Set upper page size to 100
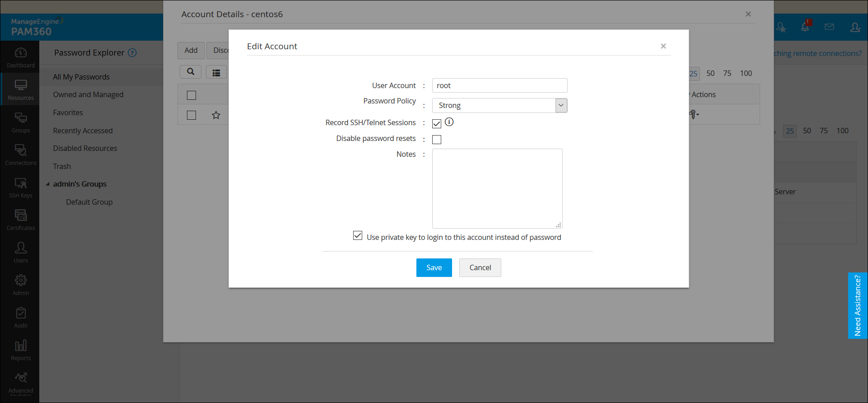868x403 pixels. point(746,73)
